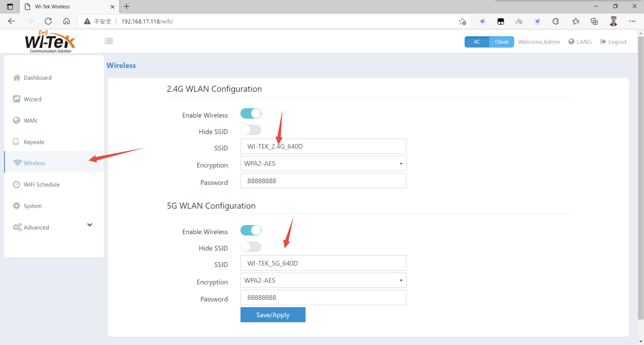Open System settings in sidebar
Image resolution: width=644 pixels, height=345 pixels.
[x=32, y=206]
